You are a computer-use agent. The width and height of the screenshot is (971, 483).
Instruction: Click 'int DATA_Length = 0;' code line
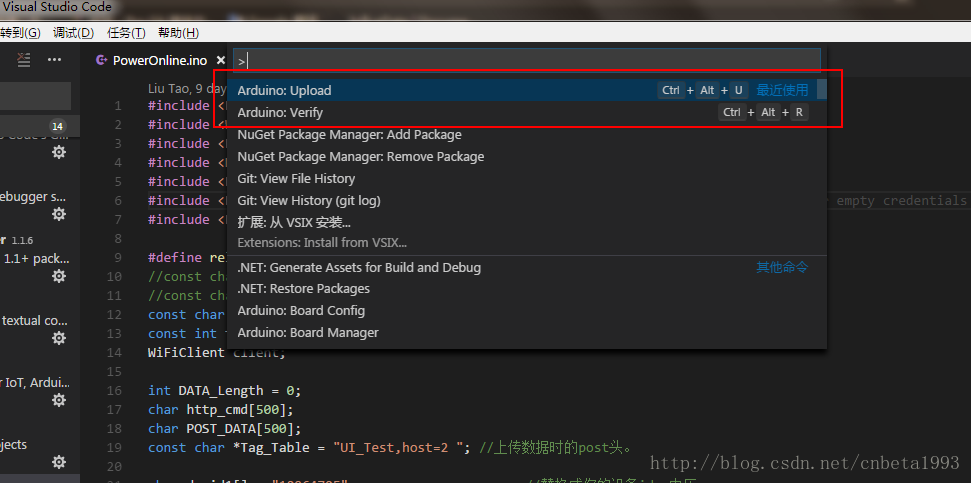coord(224,391)
